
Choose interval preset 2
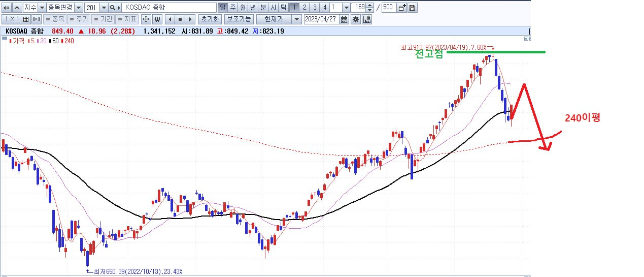pos(304,8)
